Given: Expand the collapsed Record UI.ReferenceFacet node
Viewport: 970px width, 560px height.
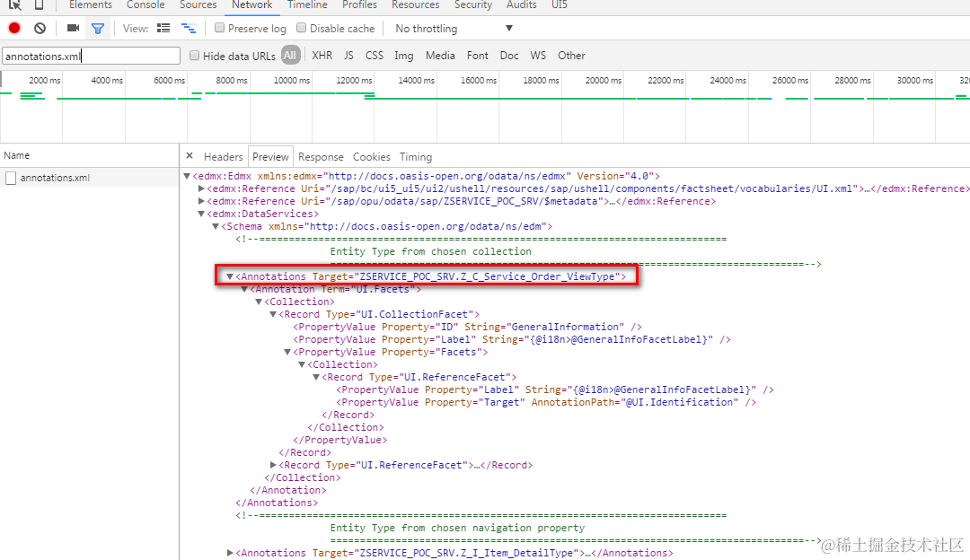Looking at the screenshot, I should click(x=273, y=465).
